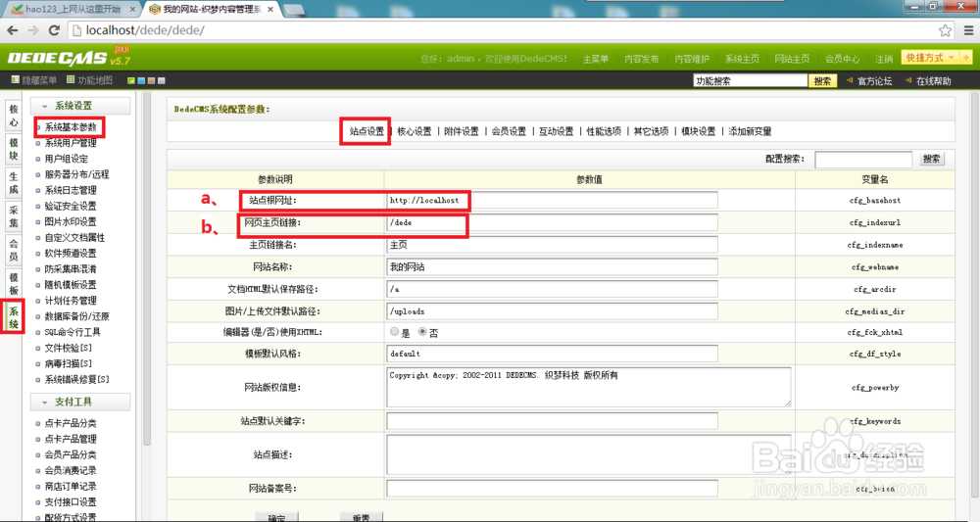This screenshot has width=980, height=522.
Task: Open the 添加新变量 link
Action: pyautogui.click(x=750, y=131)
